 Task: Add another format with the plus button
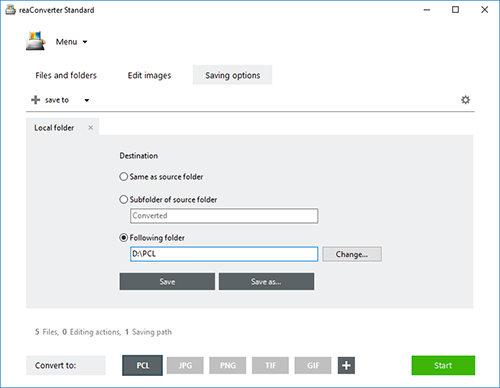coord(346,365)
